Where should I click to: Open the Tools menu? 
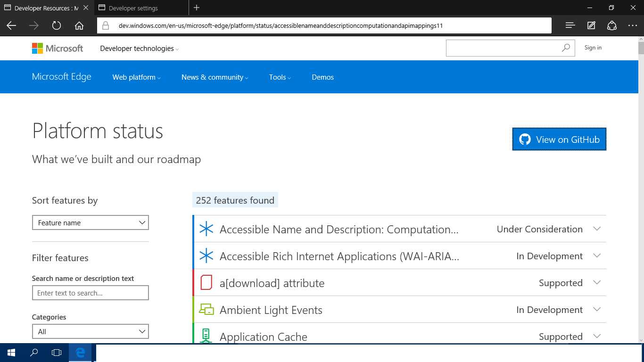pos(280,77)
